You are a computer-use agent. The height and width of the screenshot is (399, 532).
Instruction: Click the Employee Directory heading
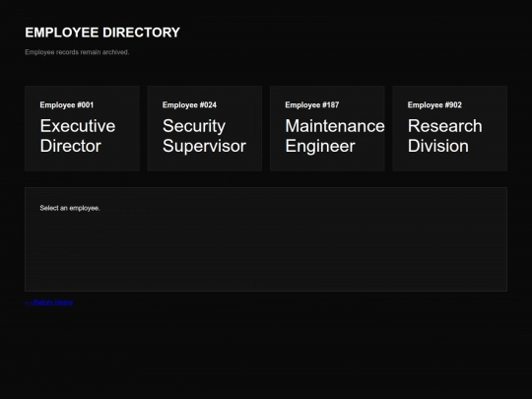[102, 33]
